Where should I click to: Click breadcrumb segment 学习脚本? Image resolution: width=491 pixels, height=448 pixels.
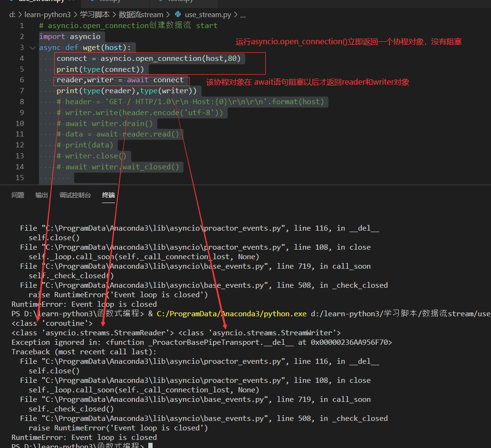point(95,15)
